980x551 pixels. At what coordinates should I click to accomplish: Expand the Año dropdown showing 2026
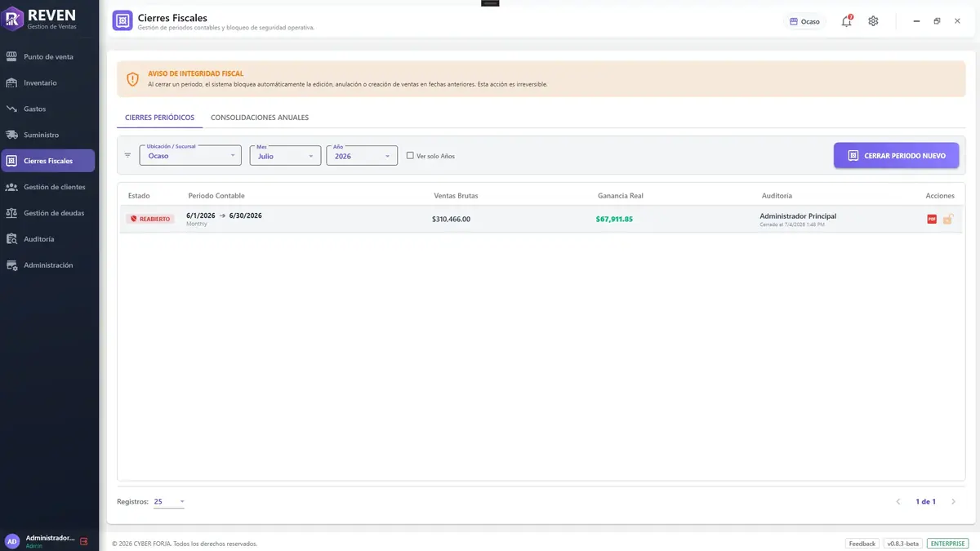[x=362, y=155]
